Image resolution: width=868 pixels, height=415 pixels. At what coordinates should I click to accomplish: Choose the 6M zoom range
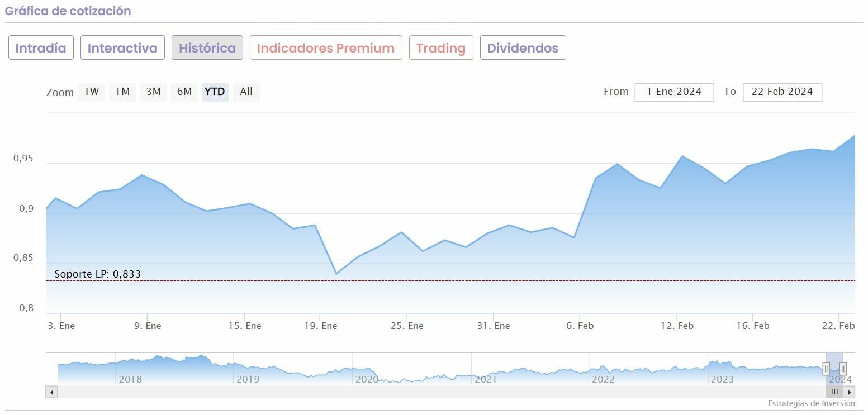tap(184, 92)
